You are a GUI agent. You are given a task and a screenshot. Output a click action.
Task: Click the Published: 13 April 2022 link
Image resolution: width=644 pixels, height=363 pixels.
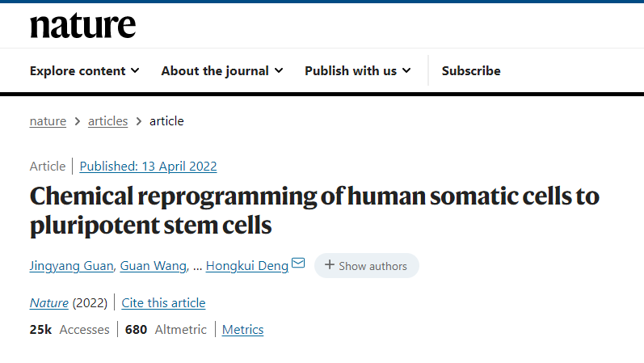pos(148,167)
